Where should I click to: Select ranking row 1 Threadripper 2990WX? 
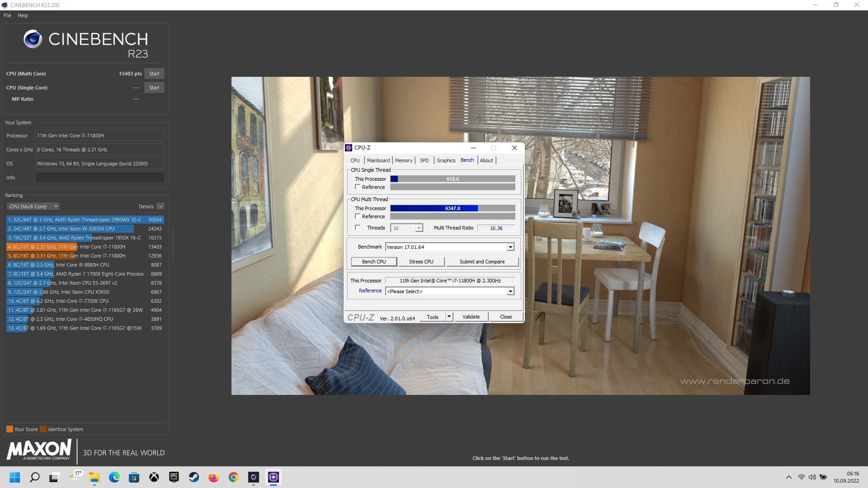coord(85,220)
